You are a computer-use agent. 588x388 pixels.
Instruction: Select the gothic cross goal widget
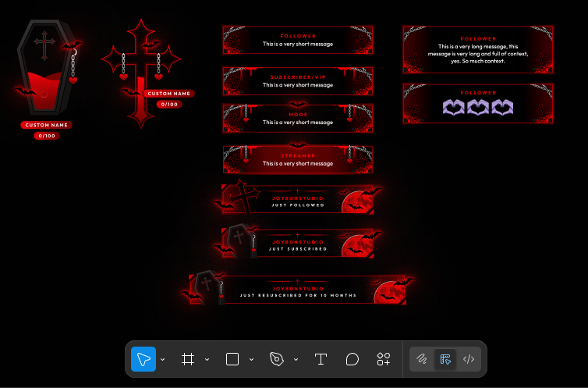click(x=141, y=74)
